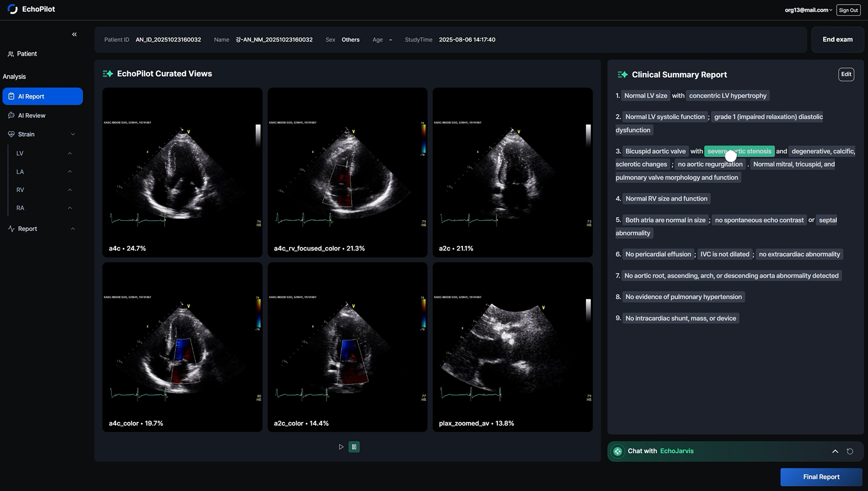The height and width of the screenshot is (491, 868).
Task: Select 'Both atria are normal in size' tag
Action: click(665, 220)
